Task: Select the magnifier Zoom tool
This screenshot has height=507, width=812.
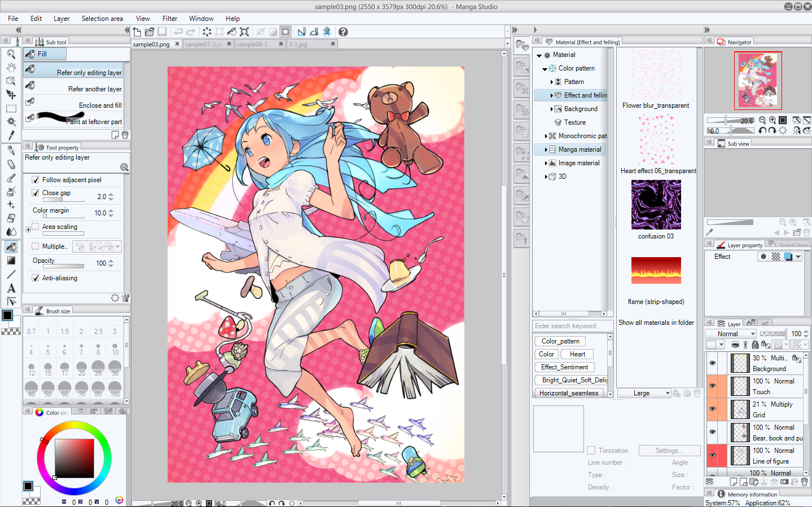Action: click(11, 54)
